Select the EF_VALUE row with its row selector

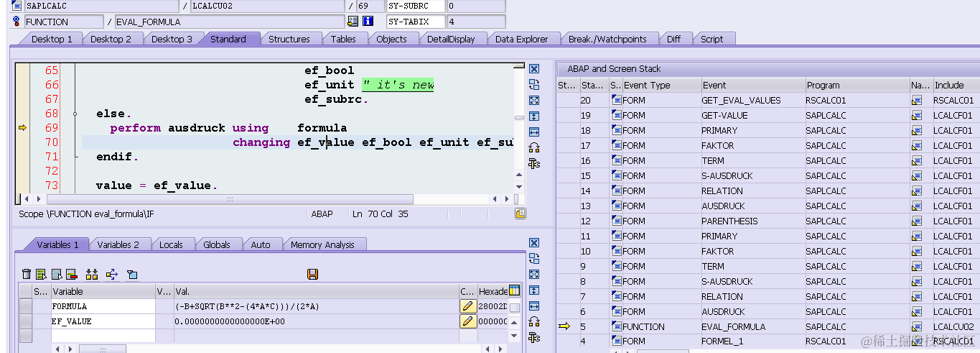tap(26, 321)
